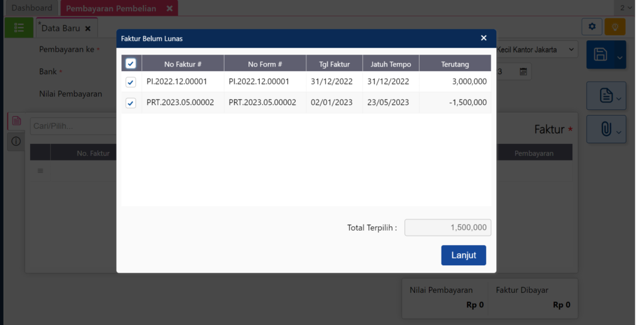
Task: Click the blue save disk icon
Action: [x=601, y=55]
